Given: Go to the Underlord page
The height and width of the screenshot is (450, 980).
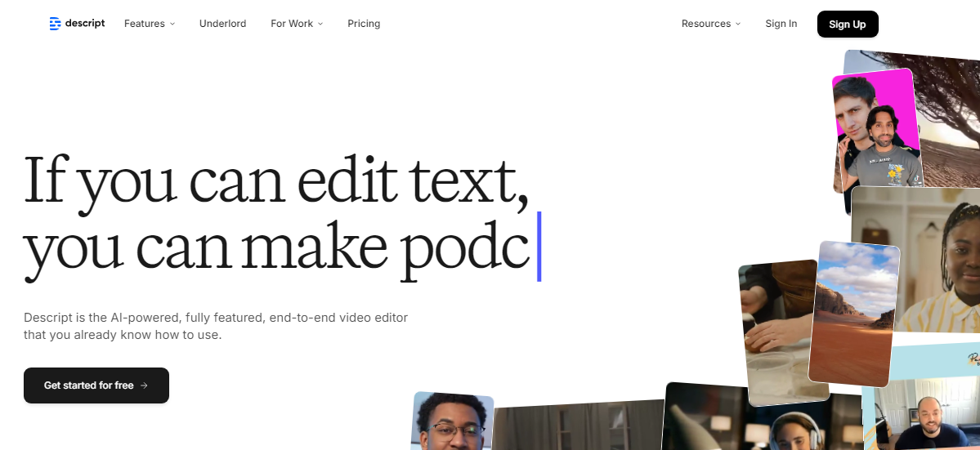Looking at the screenshot, I should tap(222, 24).
